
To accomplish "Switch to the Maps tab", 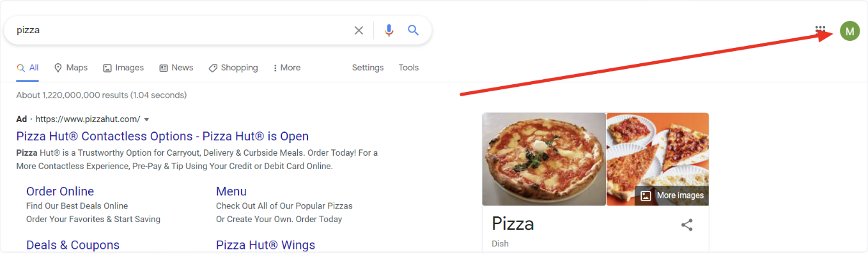I will click(71, 68).
